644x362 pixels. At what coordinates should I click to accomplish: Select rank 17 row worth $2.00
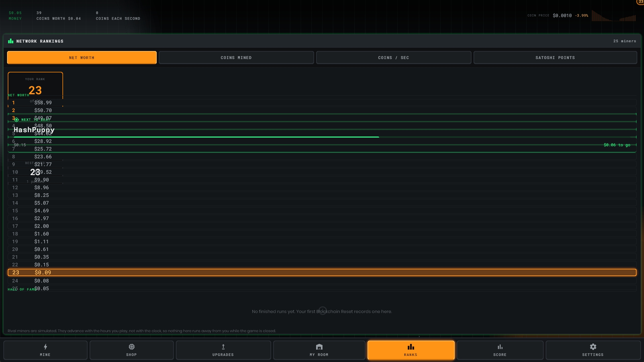tap(322, 226)
